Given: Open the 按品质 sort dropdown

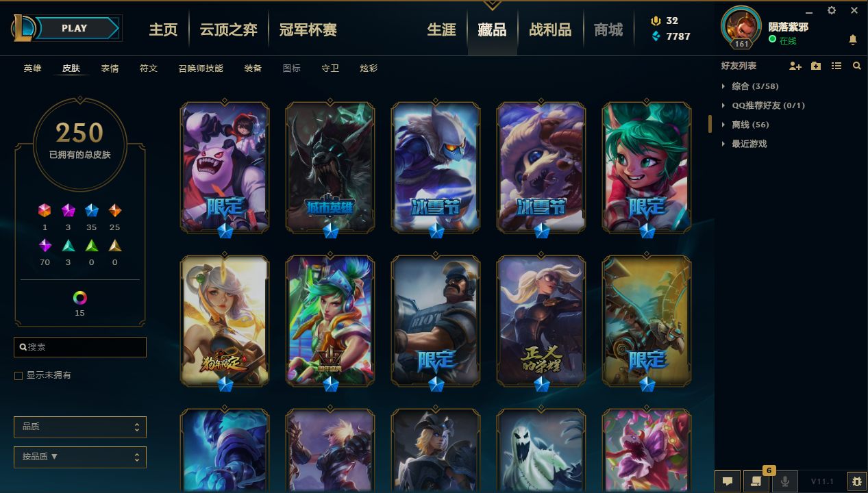Looking at the screenshot, I should 80,457.
